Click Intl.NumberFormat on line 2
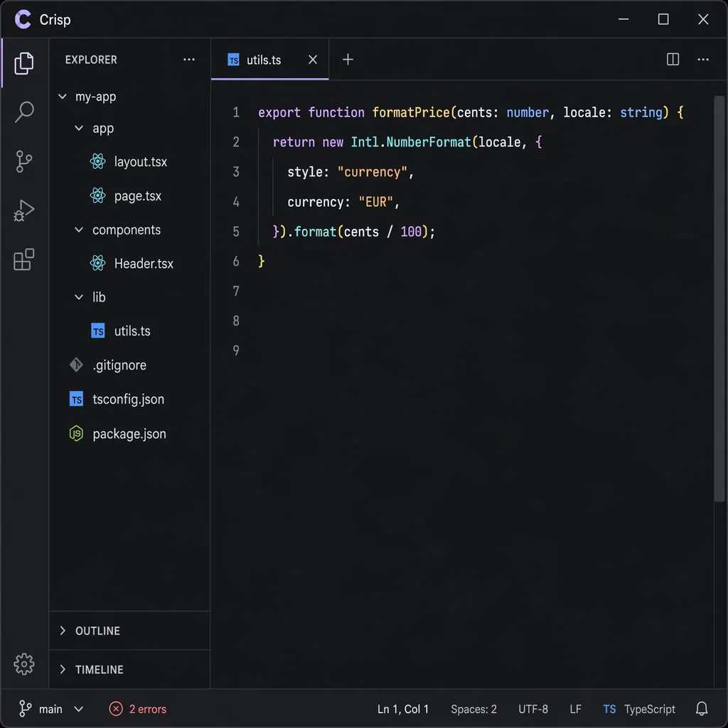 click(x=411, y=142)
